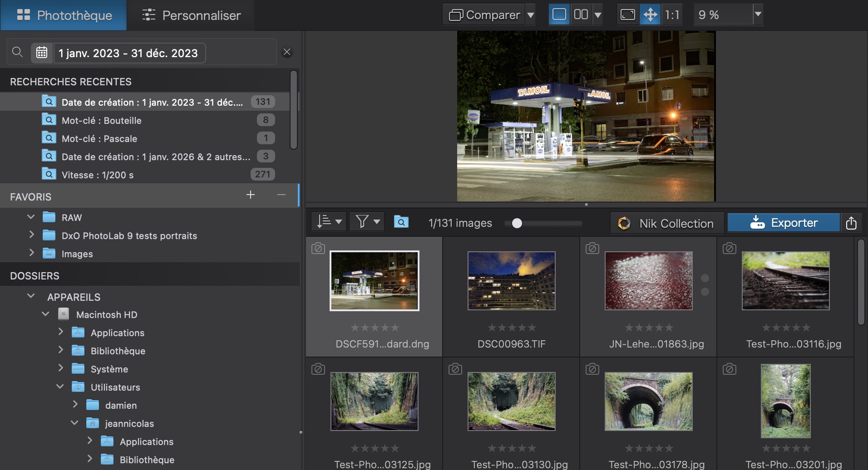Screen dimensions: 868x470
Task: Open the filter funnel dropdown
Action: click(x=367, y=222)
